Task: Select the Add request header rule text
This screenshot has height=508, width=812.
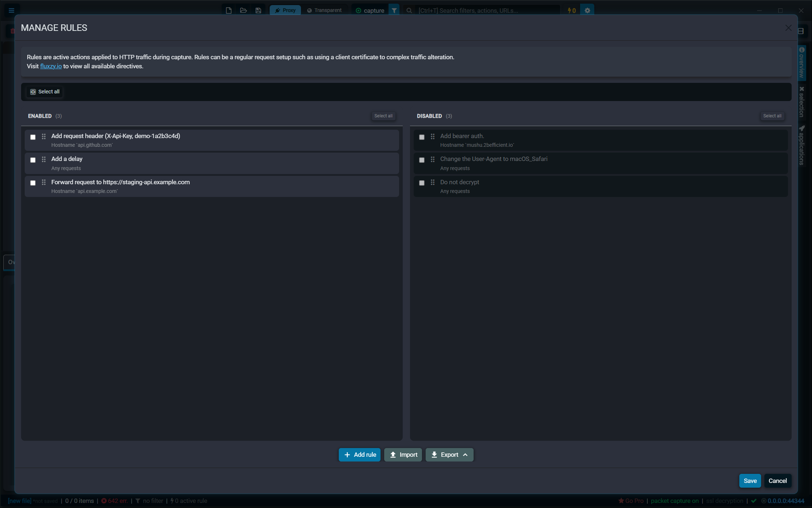Action: (116, 136)
